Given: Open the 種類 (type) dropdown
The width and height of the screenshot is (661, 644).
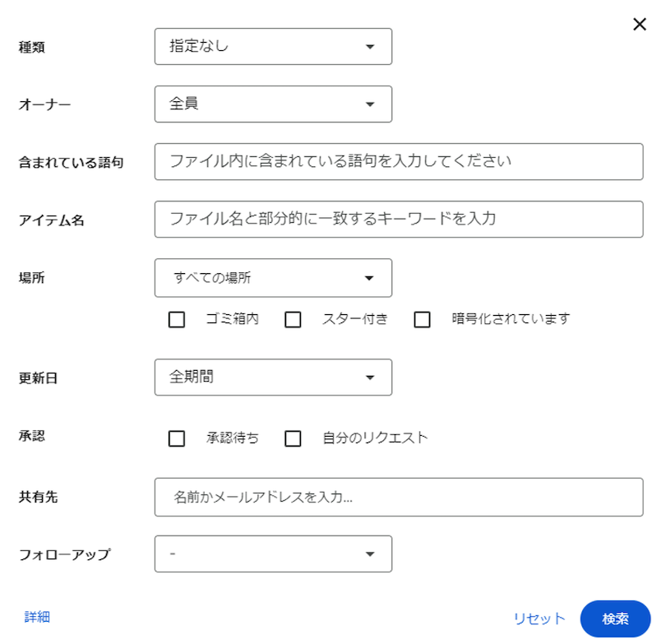Looking at the screenshot, I should point(273,46).
